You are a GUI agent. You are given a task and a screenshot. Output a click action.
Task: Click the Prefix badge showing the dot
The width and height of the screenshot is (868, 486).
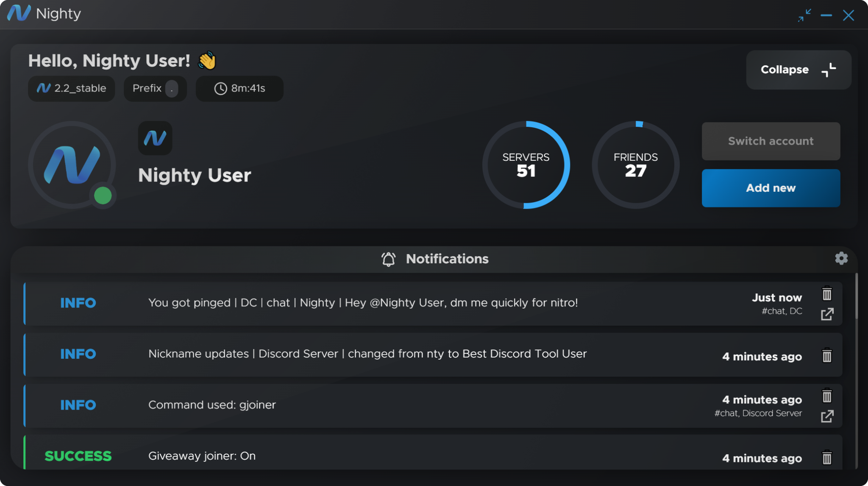[x=155, y=89]
